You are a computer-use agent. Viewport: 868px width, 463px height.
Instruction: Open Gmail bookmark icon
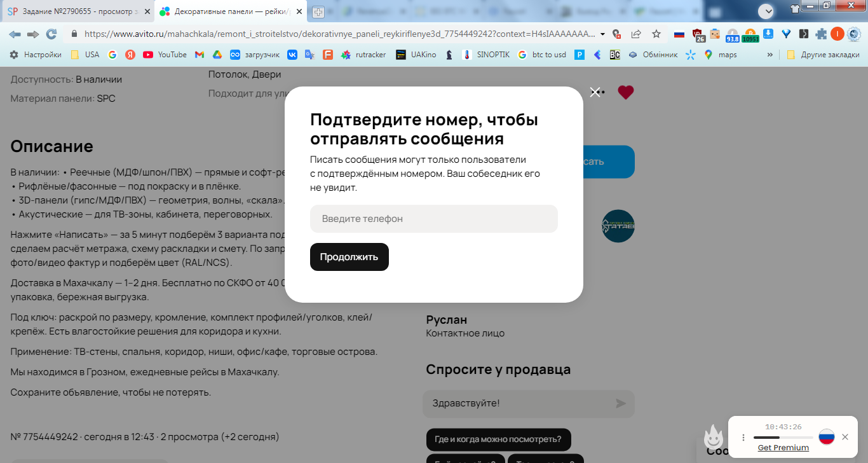tap(200, 55)
